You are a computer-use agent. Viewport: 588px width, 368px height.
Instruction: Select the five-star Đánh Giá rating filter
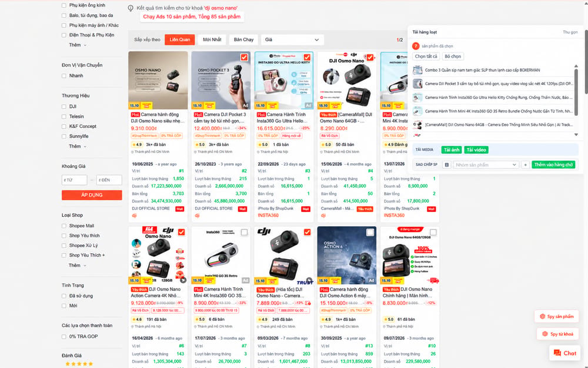pos(79,364)
